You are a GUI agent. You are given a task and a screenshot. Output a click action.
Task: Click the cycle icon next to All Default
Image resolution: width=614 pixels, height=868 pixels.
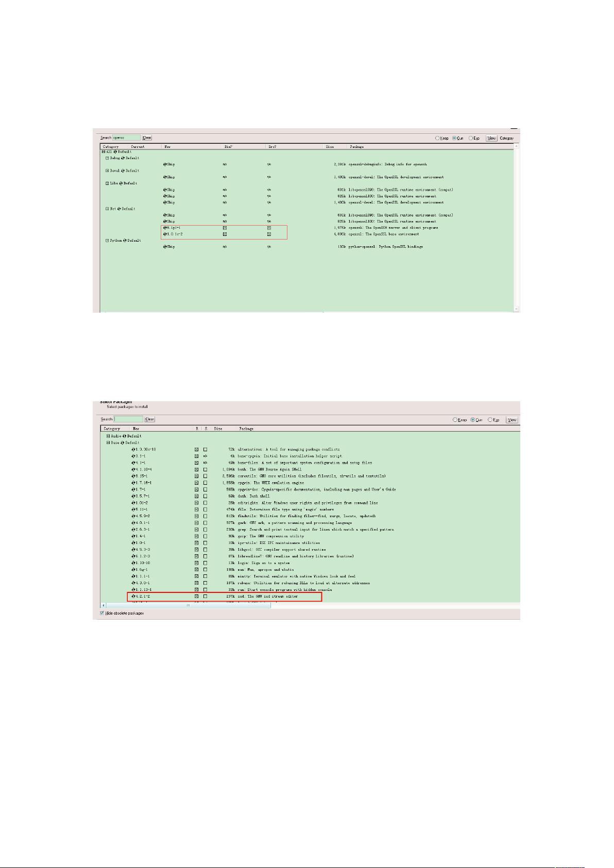pos(115,152)
